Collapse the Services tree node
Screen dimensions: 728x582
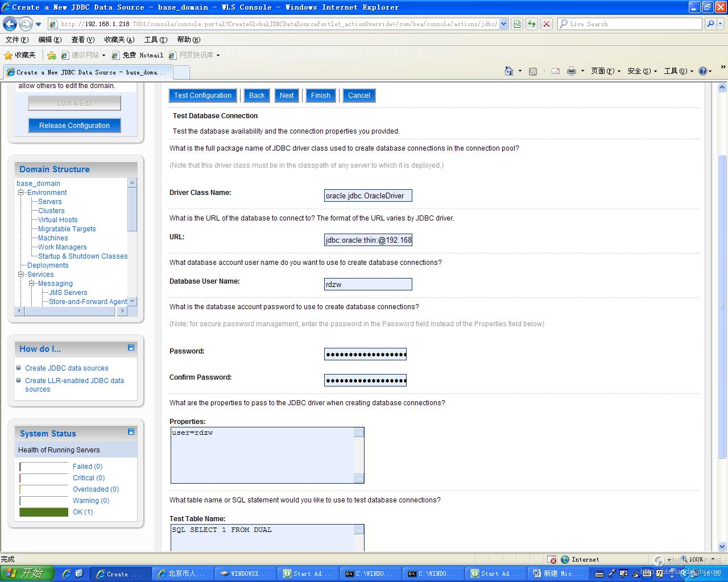click(x=21, y=275)
